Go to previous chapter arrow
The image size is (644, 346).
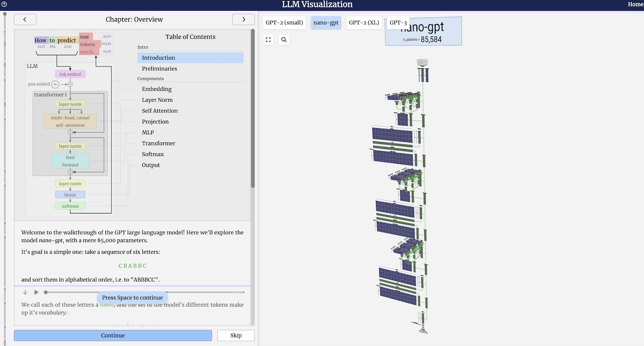click(25, 19)
